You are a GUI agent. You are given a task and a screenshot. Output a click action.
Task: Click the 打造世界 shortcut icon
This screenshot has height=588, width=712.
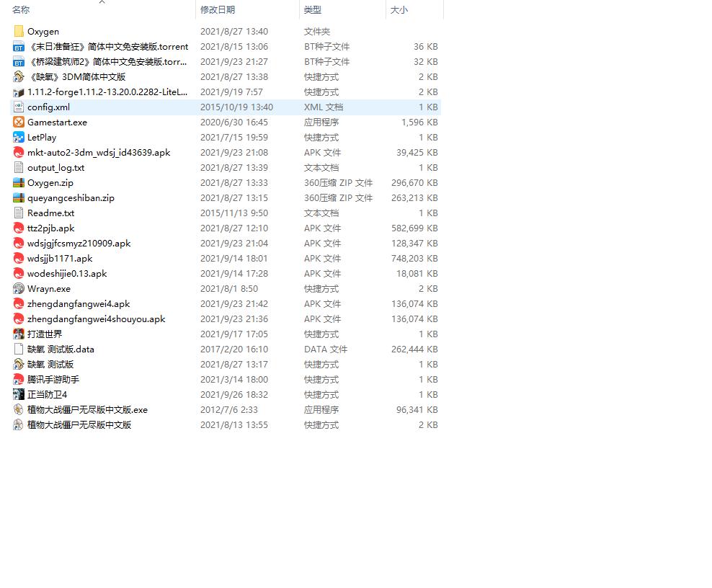tap(19, 334)
